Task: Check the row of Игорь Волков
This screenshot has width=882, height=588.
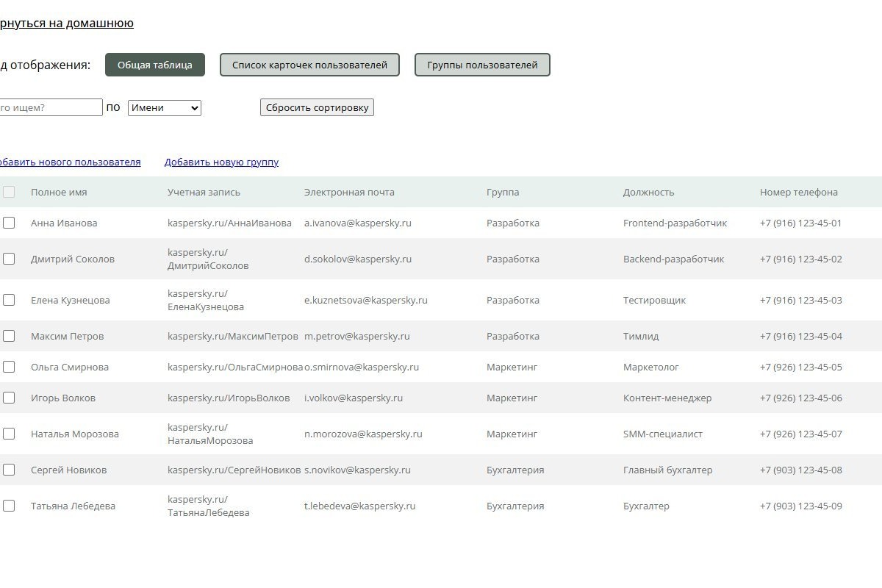Action: click(9, 398)
